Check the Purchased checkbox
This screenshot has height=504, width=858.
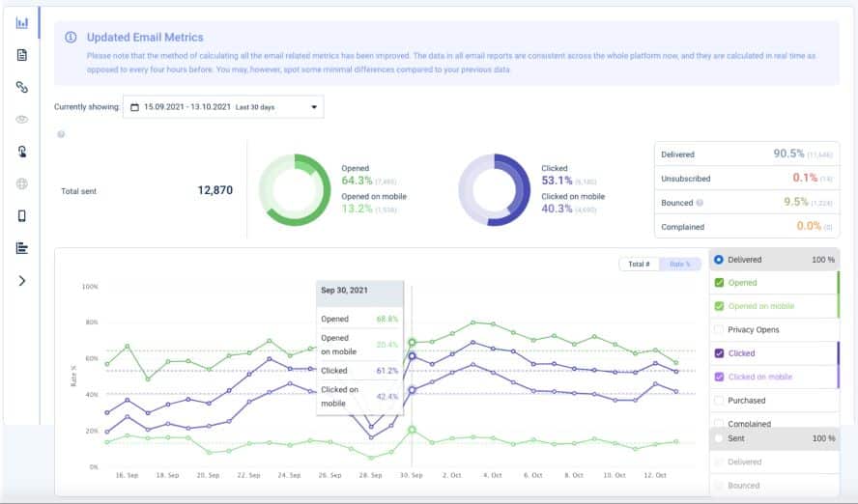719,401
